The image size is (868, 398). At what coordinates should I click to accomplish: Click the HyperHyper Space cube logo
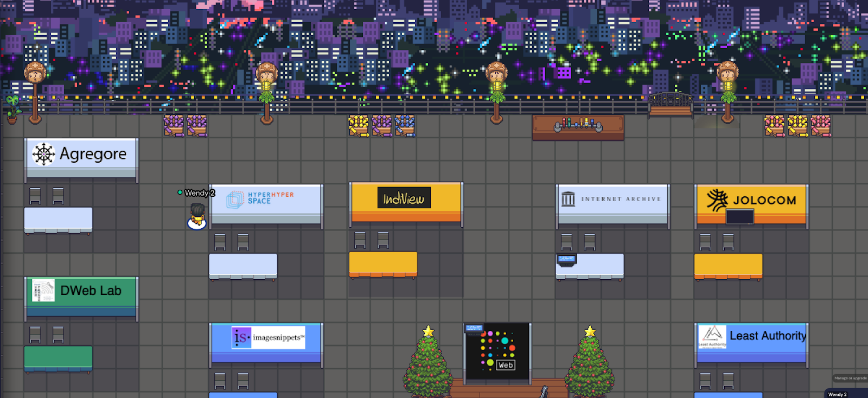(x=235, y=200)
